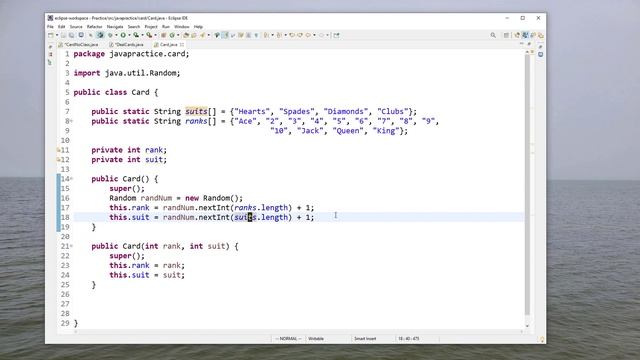
Task: Collapse the fold at line 21
Action: pyautogui.click(x=71, y=246)
